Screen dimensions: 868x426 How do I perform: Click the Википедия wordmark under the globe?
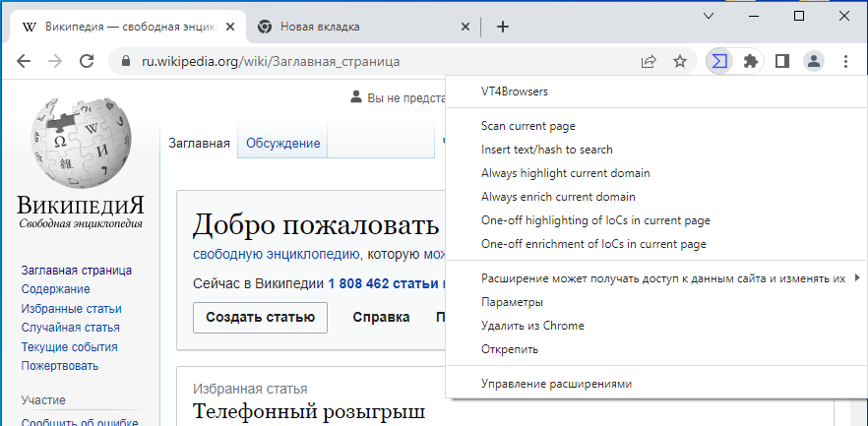pyautogui.click(x=81, y=206)
